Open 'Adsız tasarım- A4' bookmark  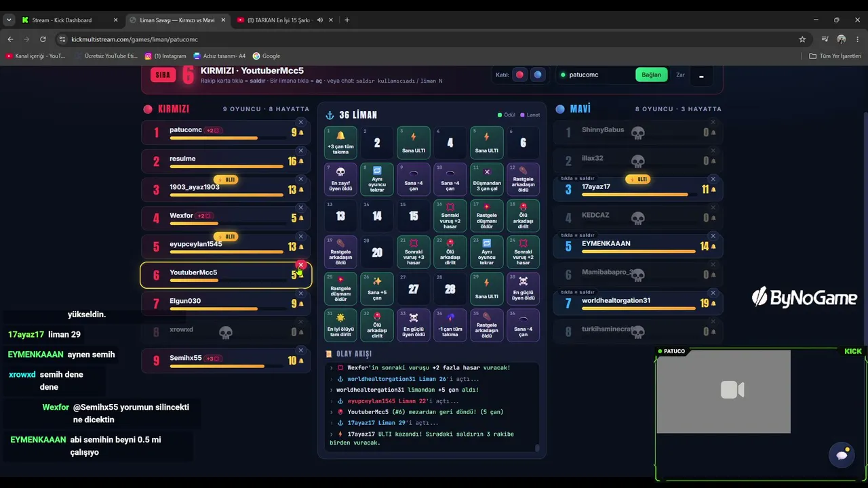[x=220, y=56]
